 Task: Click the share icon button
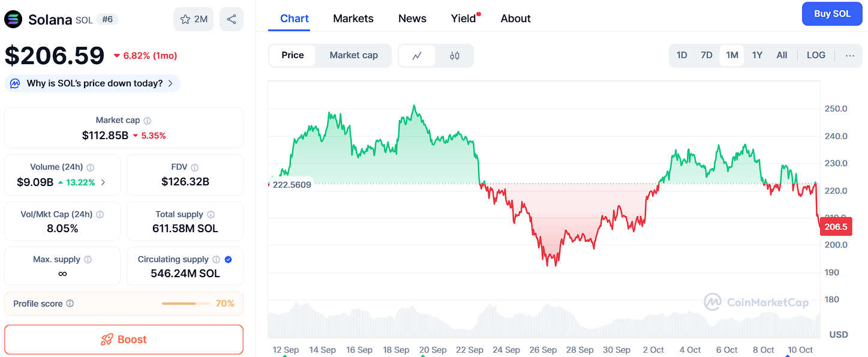click(x=232, y=19)
